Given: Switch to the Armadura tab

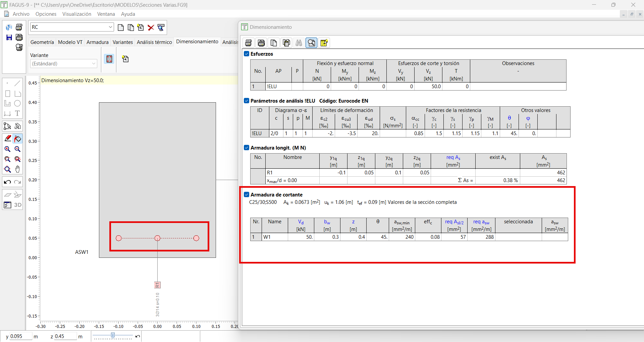Looking at the screenshot, I should (x=98, y=42).
